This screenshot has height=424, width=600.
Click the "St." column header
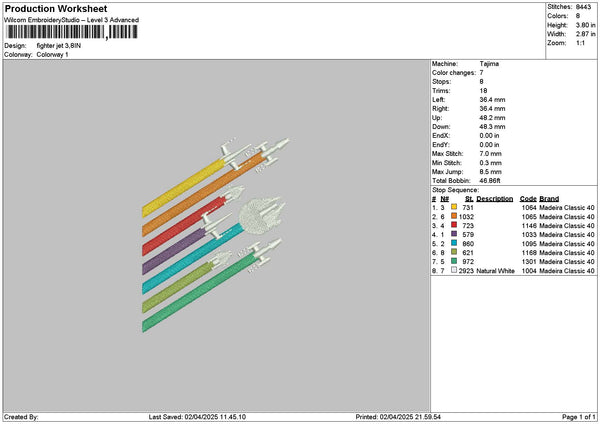click(x=470, y=199)
